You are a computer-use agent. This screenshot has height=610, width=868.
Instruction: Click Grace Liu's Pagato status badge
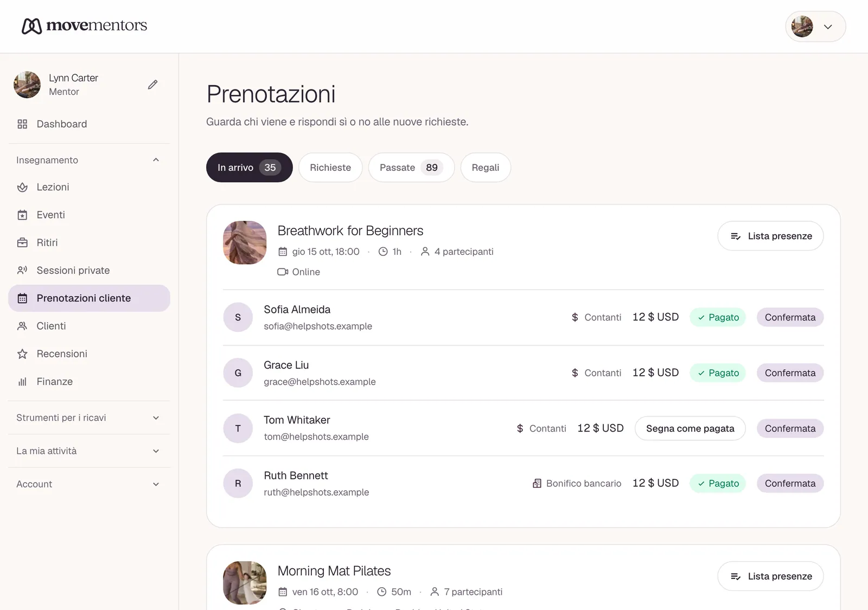click(718, 373)
